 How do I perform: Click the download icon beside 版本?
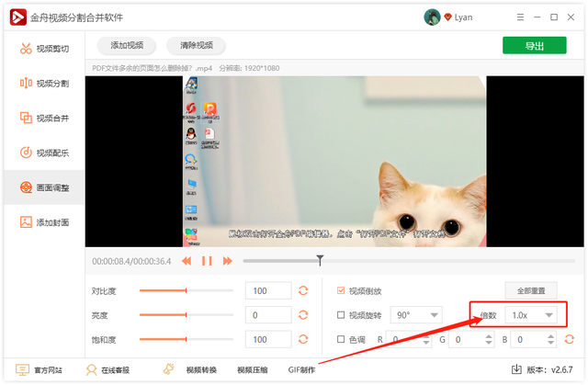(516, 369)
